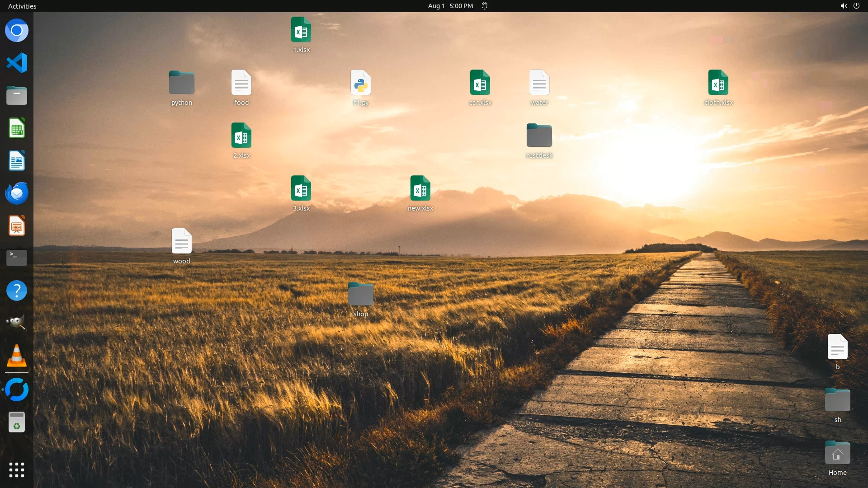868x488 pixels.
Task: Click the Activities button in top bar
Action: 22,6
